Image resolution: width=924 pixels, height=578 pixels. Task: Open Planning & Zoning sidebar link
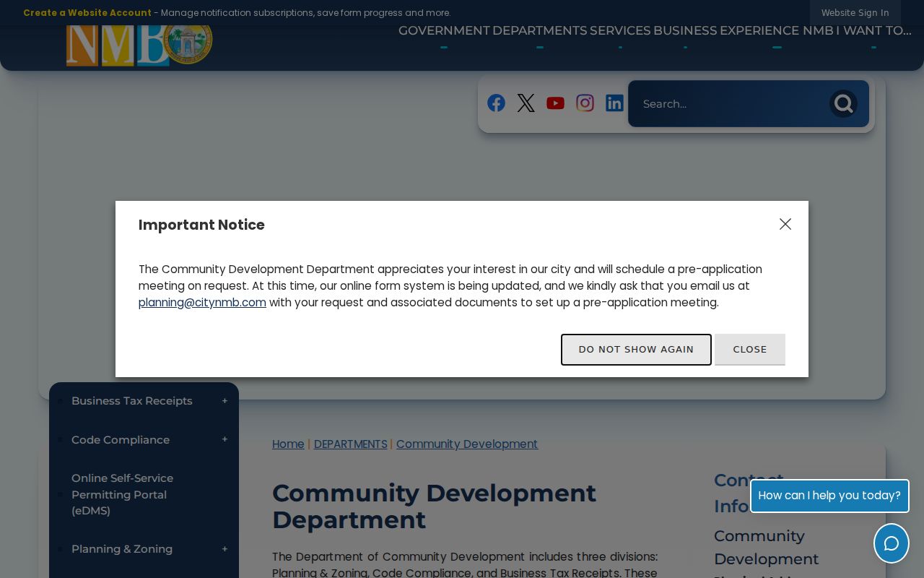[x=122, y=549]
